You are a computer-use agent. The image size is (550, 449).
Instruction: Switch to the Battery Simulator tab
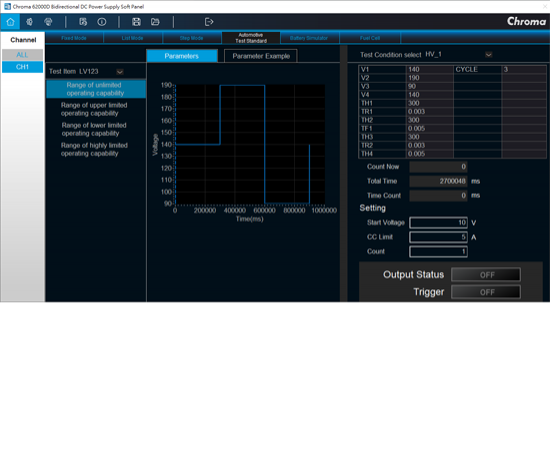[309, 38]
